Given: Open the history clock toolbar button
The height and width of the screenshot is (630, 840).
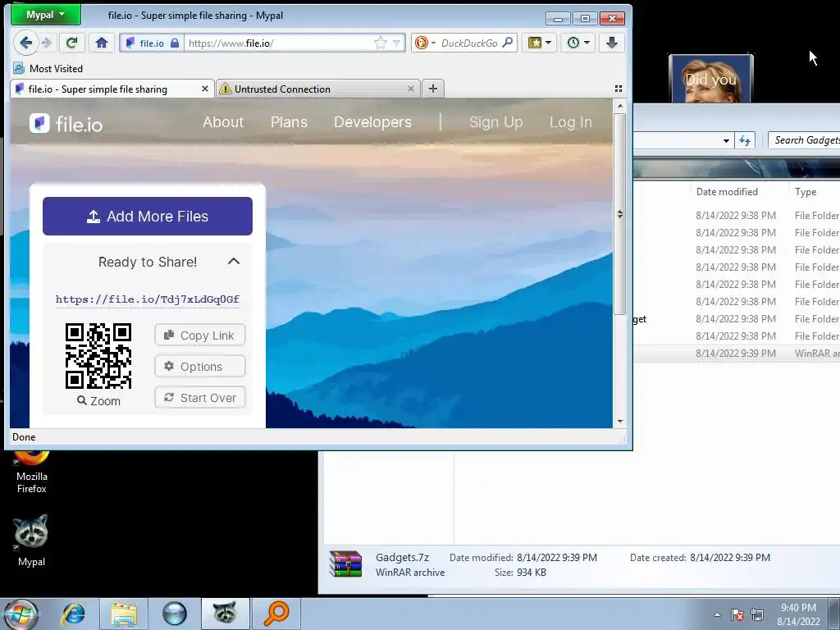Looking at the screenshot, I should click(x=578, y=43).
